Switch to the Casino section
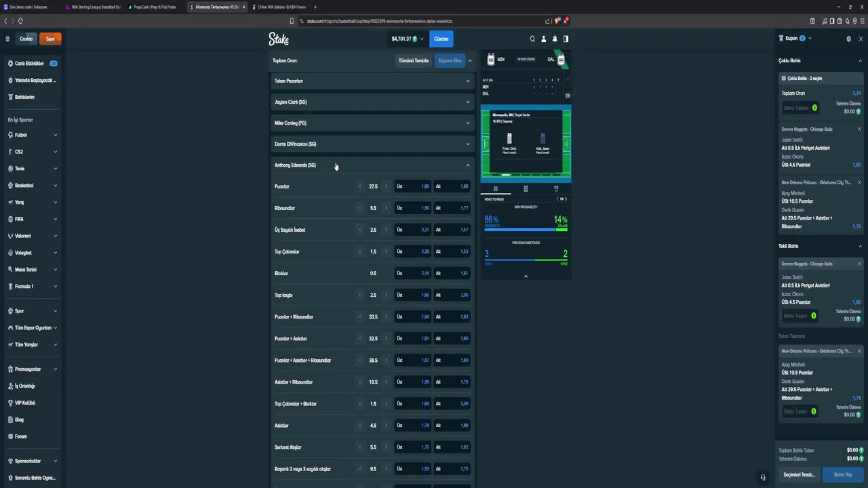 pos(26,39)
